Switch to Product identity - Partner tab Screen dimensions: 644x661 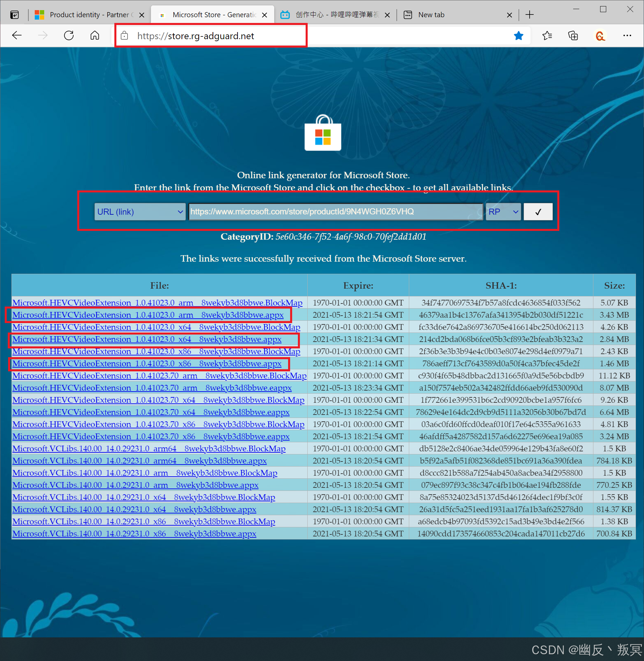tap(90, 15)
